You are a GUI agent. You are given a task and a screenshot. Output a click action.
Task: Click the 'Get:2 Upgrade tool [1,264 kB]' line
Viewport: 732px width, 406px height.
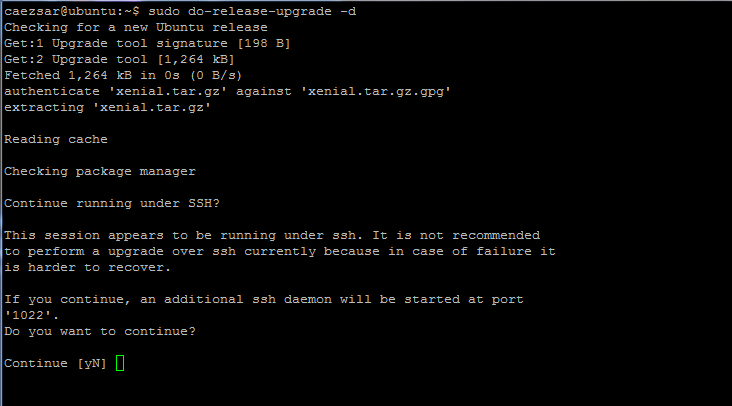coord(122,59)
